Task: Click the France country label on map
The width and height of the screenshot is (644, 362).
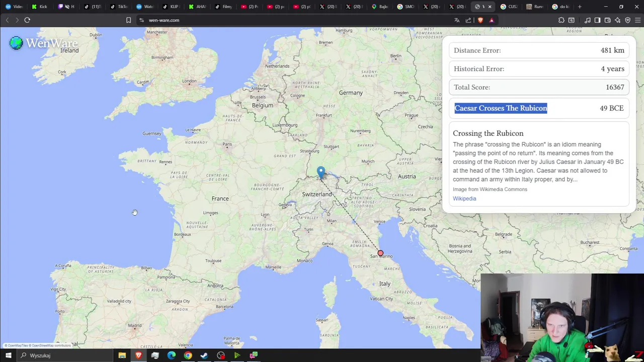Action: point(220,199)
